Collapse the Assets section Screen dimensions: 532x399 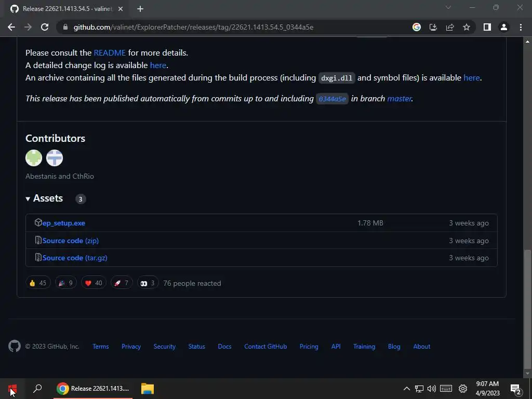coord(45,198)
